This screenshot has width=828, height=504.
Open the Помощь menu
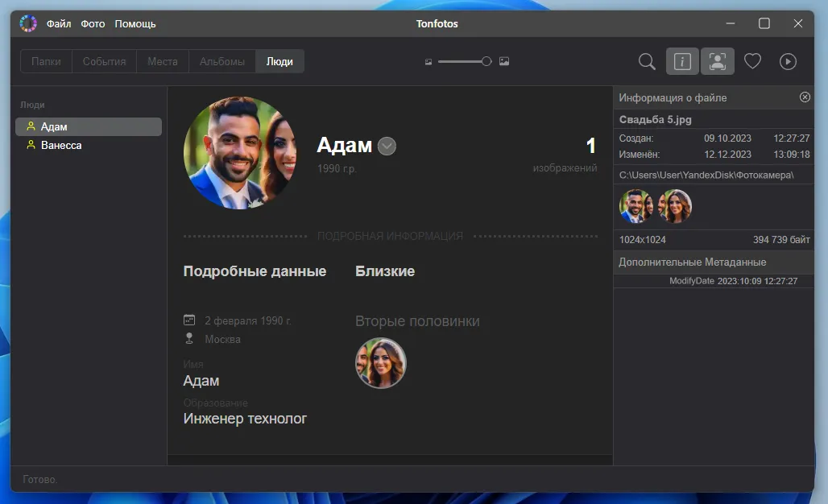[x=135, y=23]
